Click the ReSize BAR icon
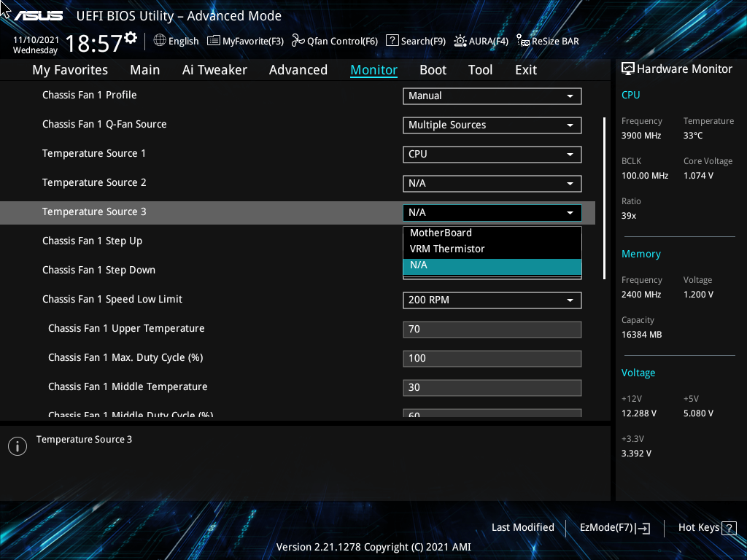The height and width of the screenshot is (560, 747). [x=523, y=41]
